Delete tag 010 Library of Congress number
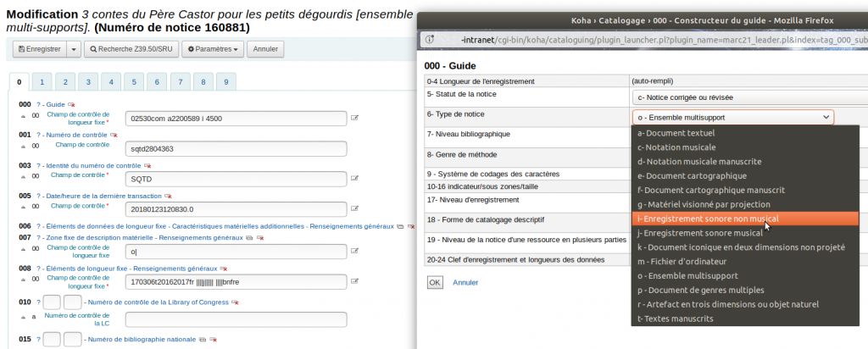The height and width of the screenshot is (349, 868). (235, 302)
